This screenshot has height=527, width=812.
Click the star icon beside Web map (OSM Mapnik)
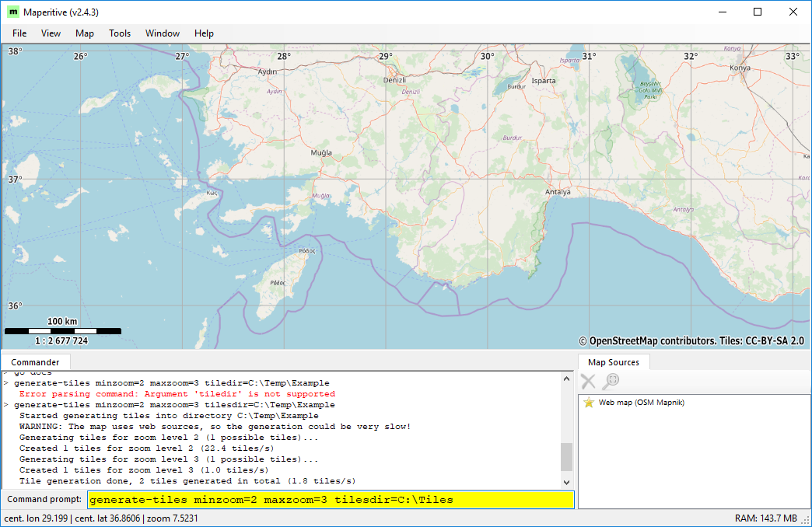pos(591,402)
